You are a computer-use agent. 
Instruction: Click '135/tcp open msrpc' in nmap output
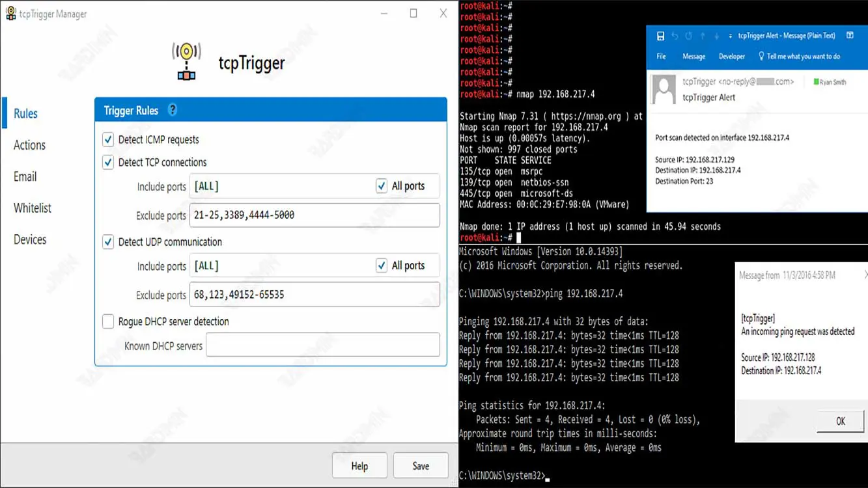501,171
